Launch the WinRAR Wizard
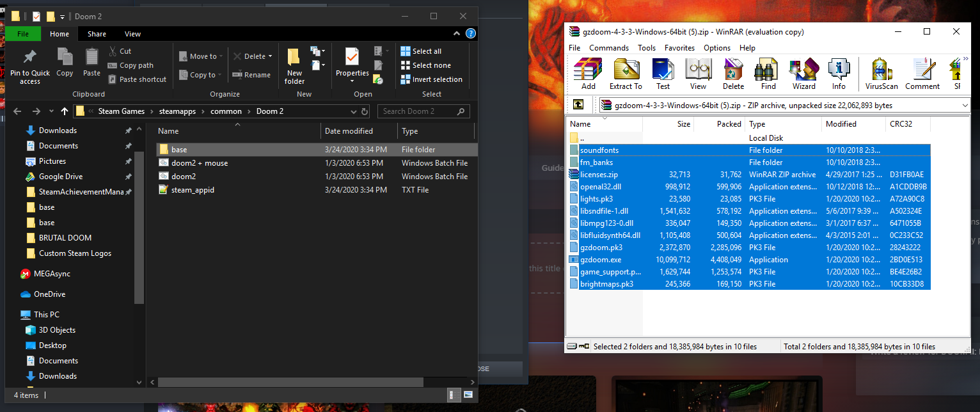The width and height of the screenshot is (980, 412). tap(804, 74)
